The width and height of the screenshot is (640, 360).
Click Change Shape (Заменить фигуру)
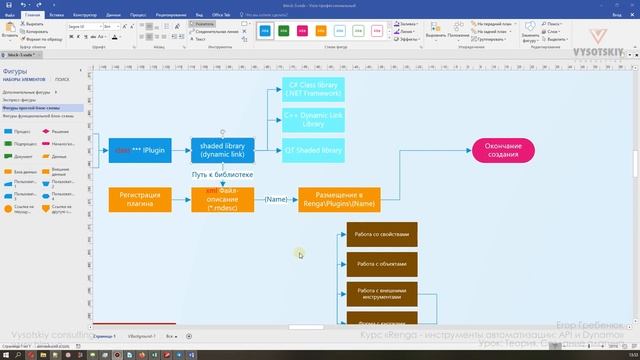tap(530, 32)
